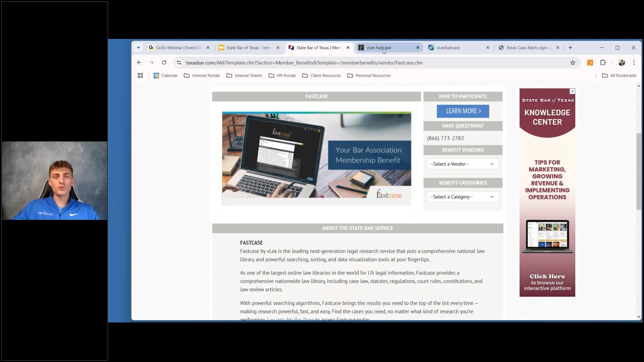Open the site information icon in address bar
644x362 pixels.
point(179,63)
